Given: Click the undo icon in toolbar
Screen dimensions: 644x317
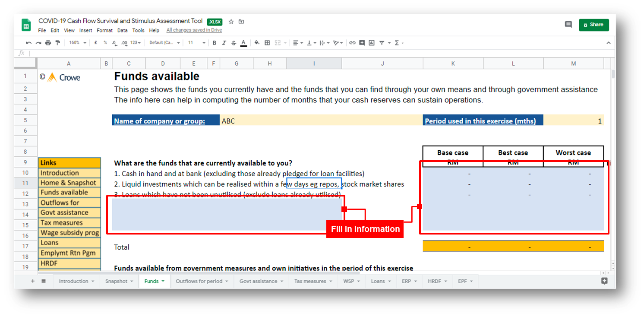Looking at the screenshot, I should (x=28, y=43).
